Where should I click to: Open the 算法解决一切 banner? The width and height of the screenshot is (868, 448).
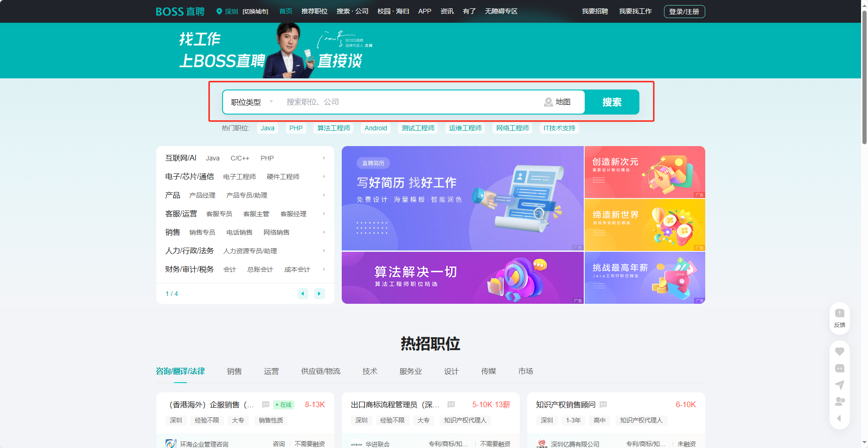pyautogui.click(x=462, y=278)
